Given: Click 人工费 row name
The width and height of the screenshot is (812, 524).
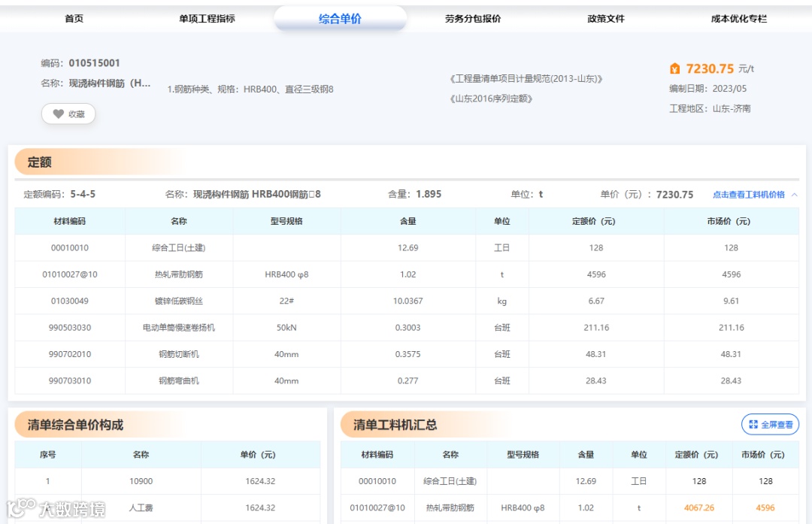Looking at the screenshot, I should point(141,508).
